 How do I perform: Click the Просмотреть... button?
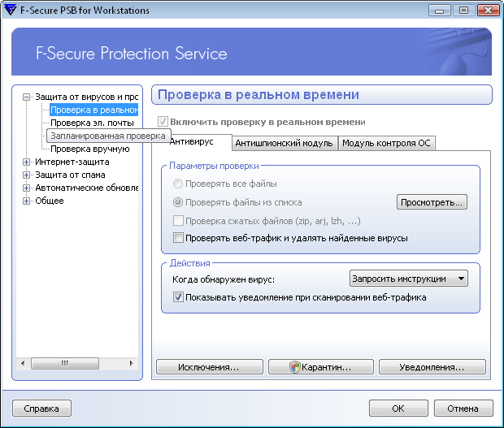pyautogui.click(x=432, y=202)
